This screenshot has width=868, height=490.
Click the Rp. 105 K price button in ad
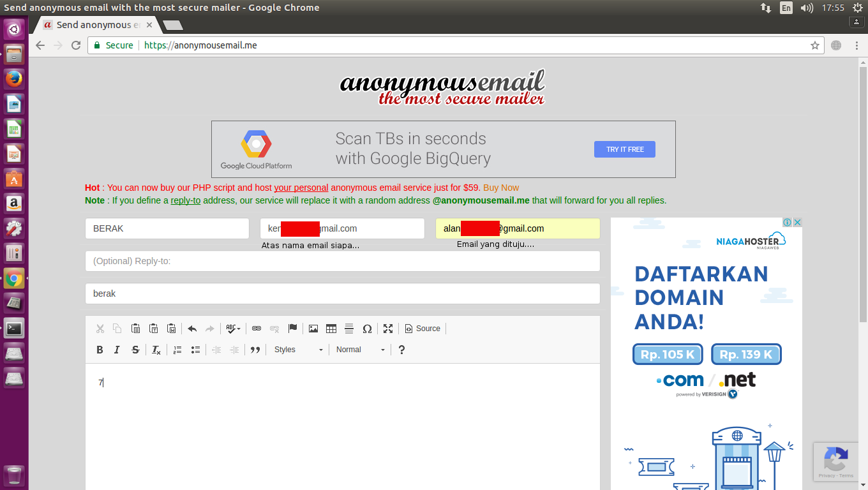(x=668, y=355)
